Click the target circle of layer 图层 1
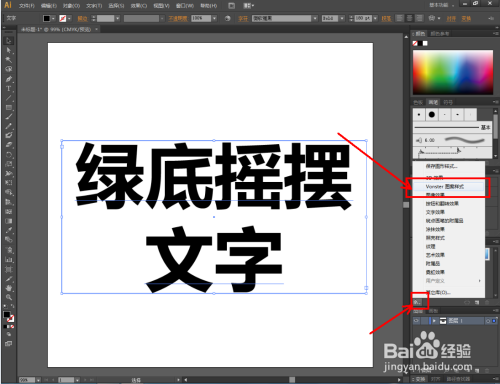Screen dimensions: 500x384 (x=488, y=321)
